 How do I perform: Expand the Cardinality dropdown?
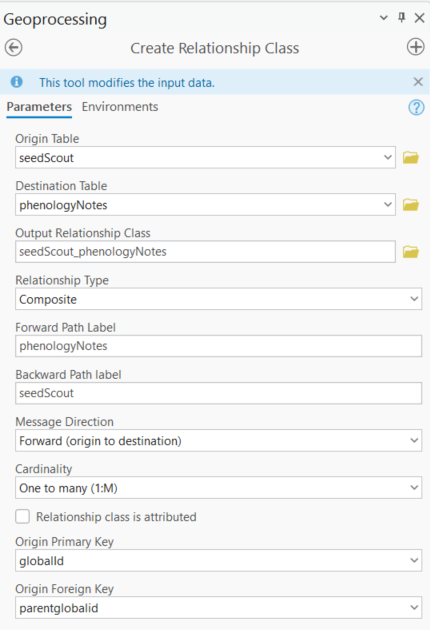(219, 488)
